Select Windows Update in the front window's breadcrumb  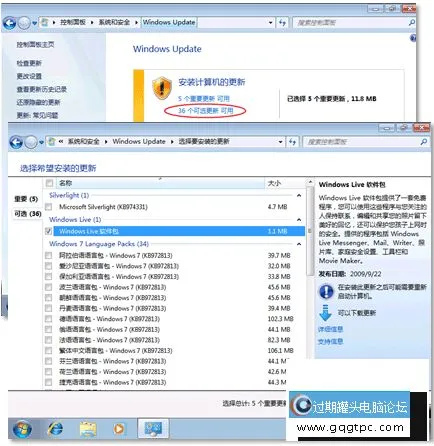tap(139, 142)
